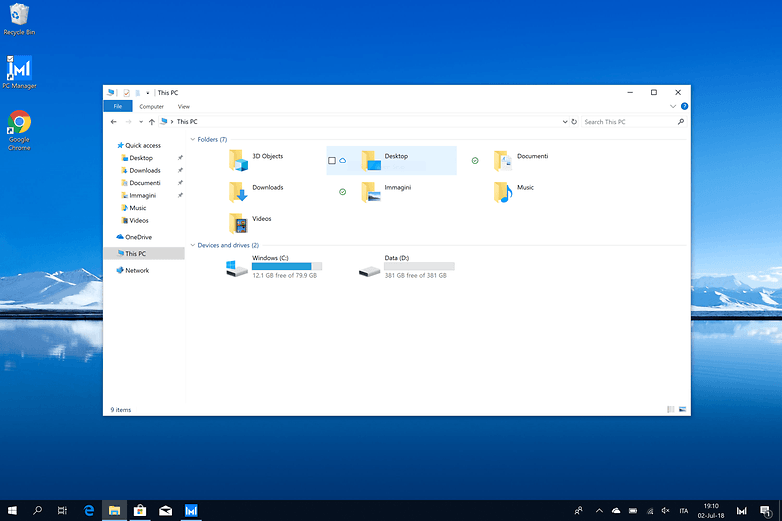
Task: Expand the ribbon with the chevron
Action: pos(673,106)
